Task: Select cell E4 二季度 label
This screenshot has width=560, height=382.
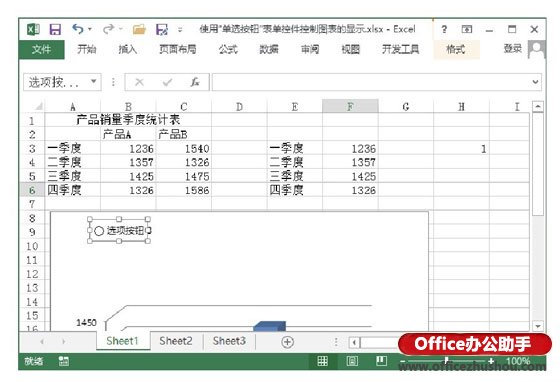Action: 295,162
